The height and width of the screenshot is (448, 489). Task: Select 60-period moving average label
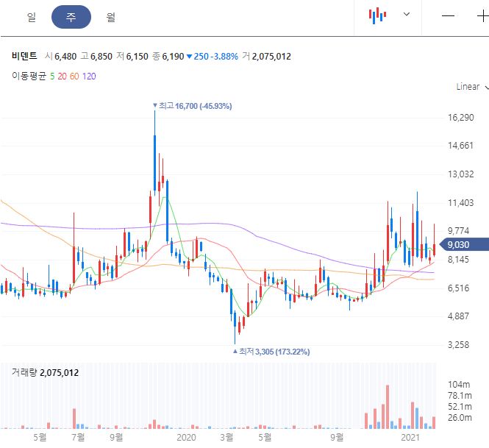tap(74, 76)
